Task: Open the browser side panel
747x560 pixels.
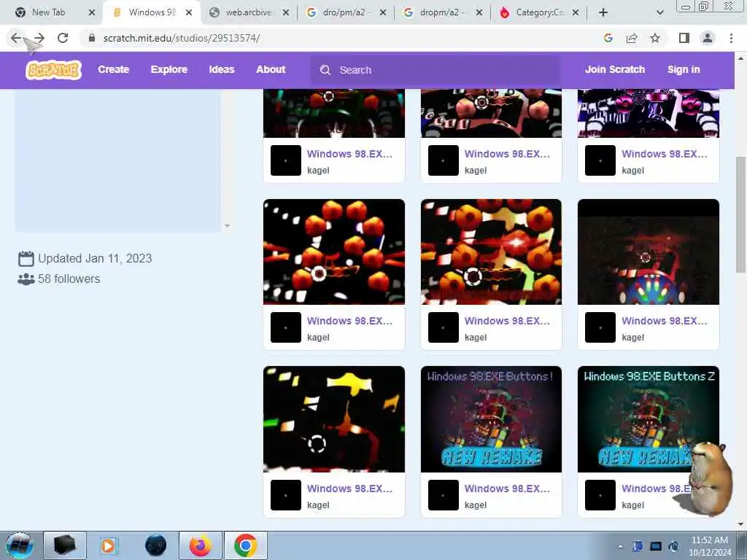Action: 684,38
